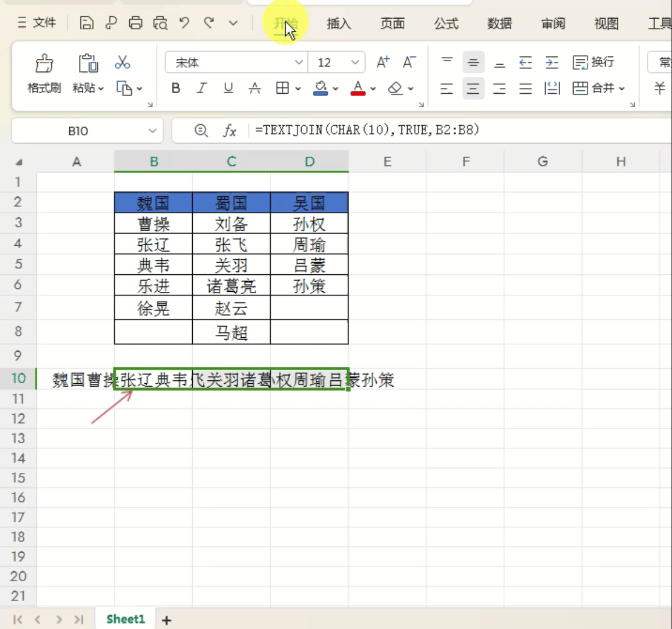Justify text alignment icon

point(525,89)
